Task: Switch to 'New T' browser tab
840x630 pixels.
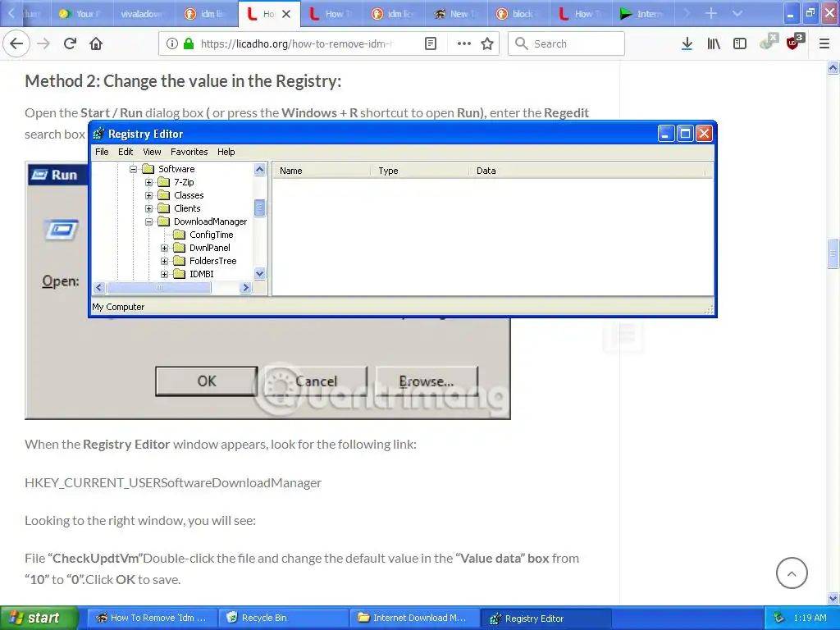Action: click(x=456, y=14)
